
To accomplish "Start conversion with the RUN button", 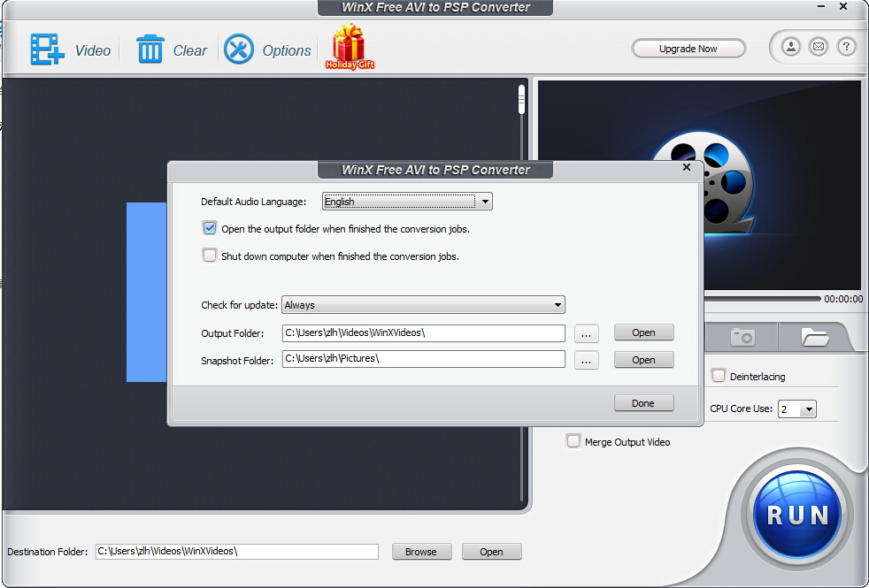I will coord(797,515).
